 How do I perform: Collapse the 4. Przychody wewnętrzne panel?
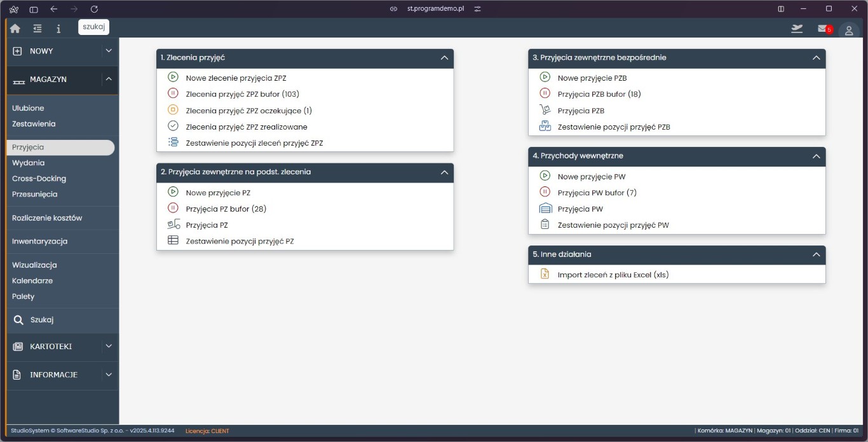tap(816, 156)
